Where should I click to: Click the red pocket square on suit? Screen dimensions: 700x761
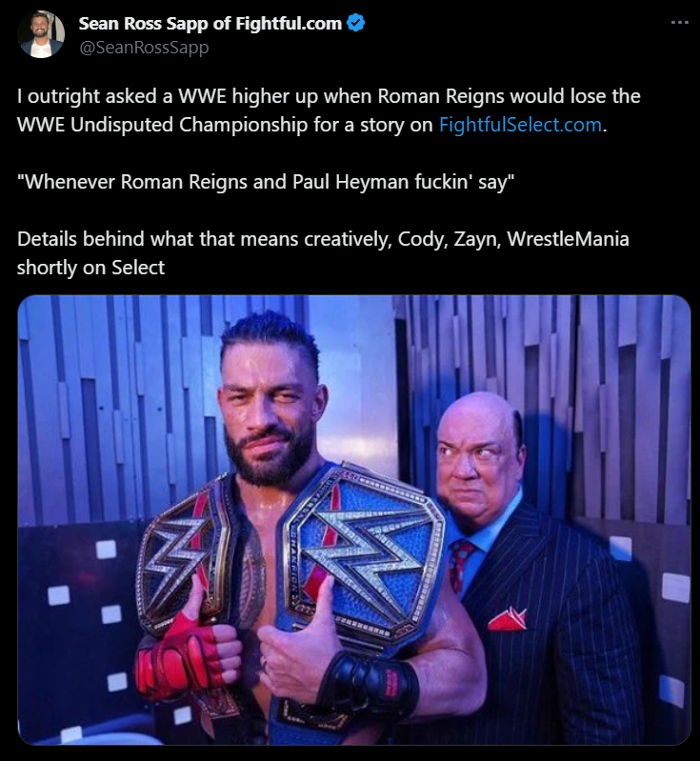pos(508,619)
